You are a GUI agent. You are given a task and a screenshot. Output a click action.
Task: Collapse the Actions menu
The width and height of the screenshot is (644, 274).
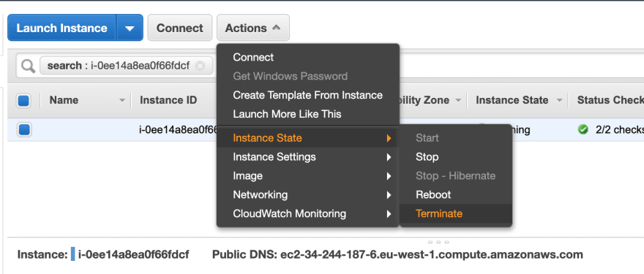[253, 28]
